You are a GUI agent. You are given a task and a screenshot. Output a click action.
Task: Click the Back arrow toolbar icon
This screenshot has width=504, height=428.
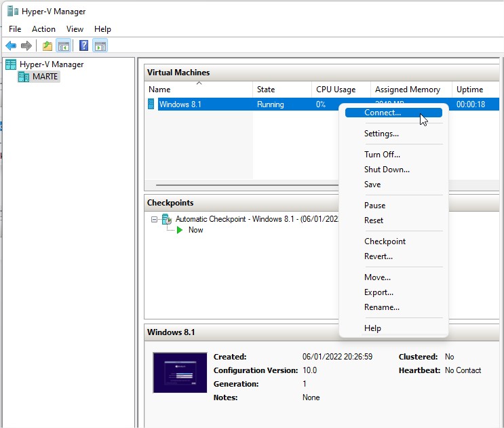(11, 45)
